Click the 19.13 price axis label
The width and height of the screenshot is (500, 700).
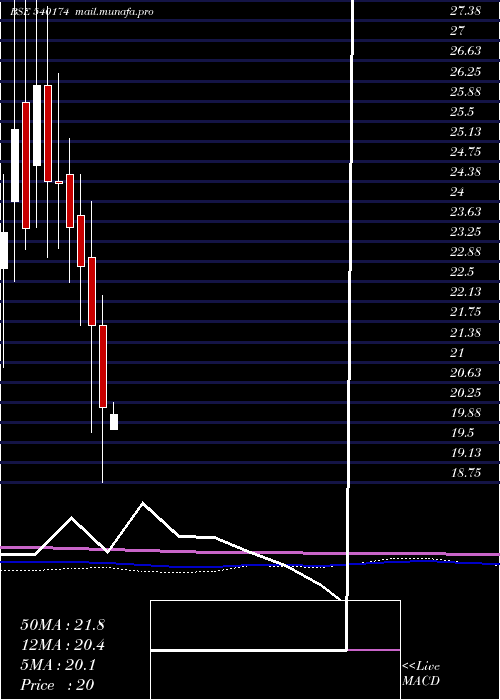point(465,453)
